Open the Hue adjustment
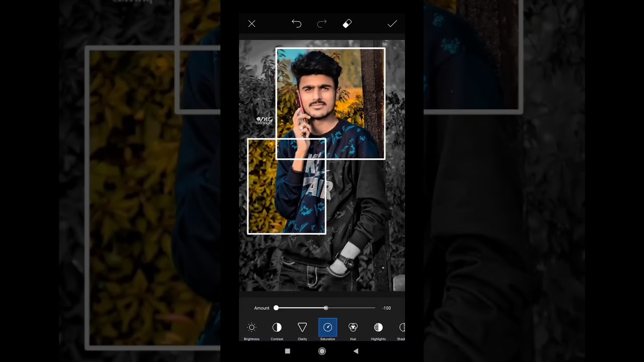 [353, 330]
